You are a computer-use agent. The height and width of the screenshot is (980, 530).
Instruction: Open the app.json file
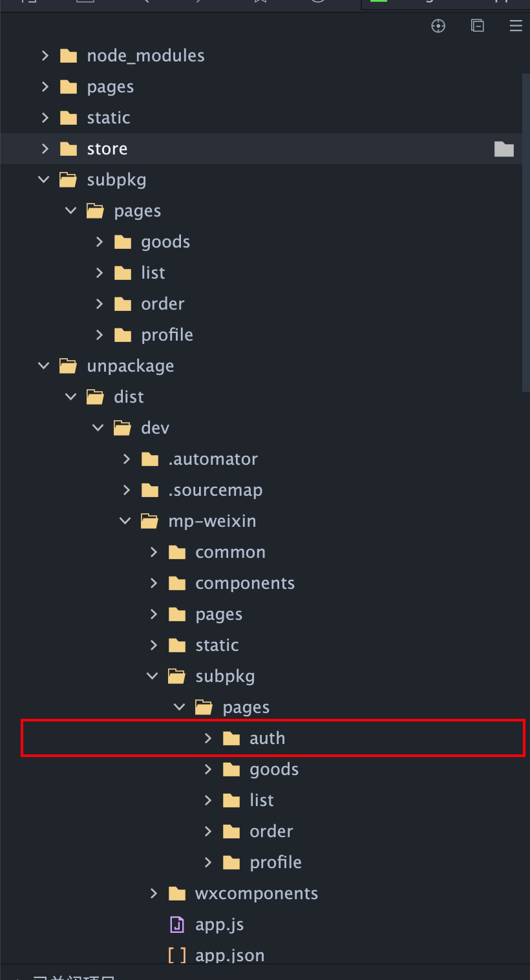tap(229, 955)
